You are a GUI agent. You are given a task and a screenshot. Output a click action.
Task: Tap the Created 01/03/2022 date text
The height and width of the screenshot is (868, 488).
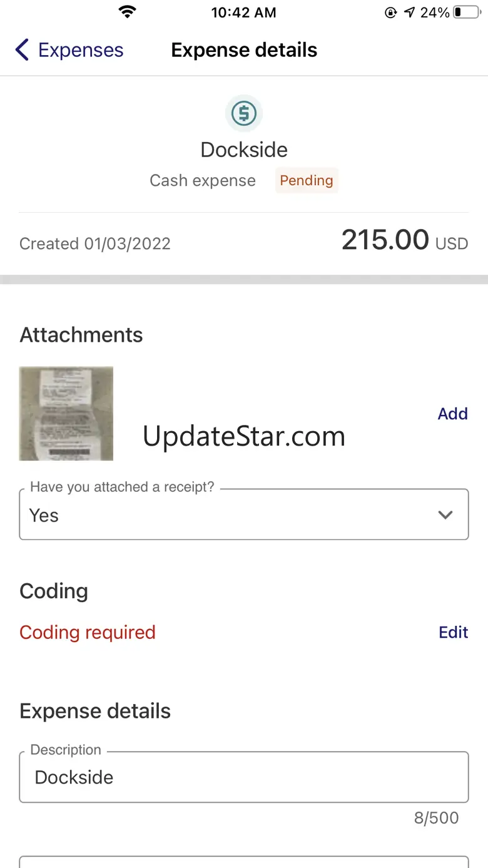95,243
